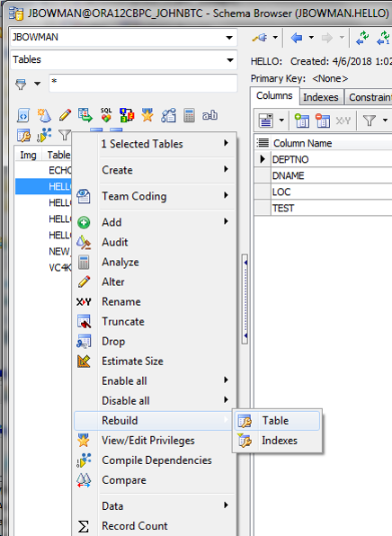The height and width of the screenshot is (536, 392).
Task: Open the dropdown arrow beside browser filter funnel
Action: pyautogui.click(x=37, y=84)
